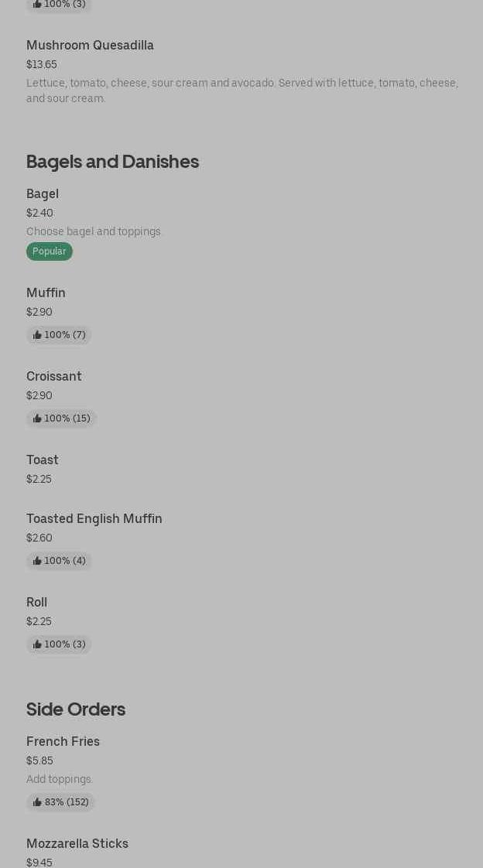Click the Bagels and Danishes section heading

tap(112, 162)
